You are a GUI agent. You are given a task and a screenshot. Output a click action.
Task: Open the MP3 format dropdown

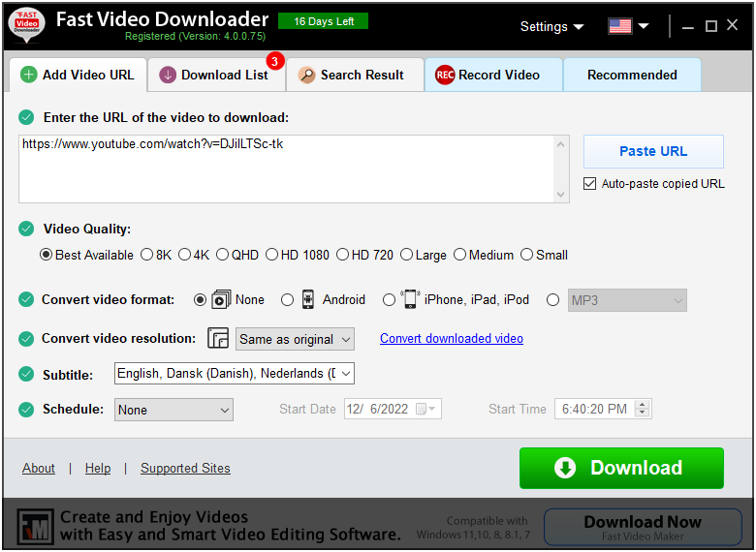point(627,300)
